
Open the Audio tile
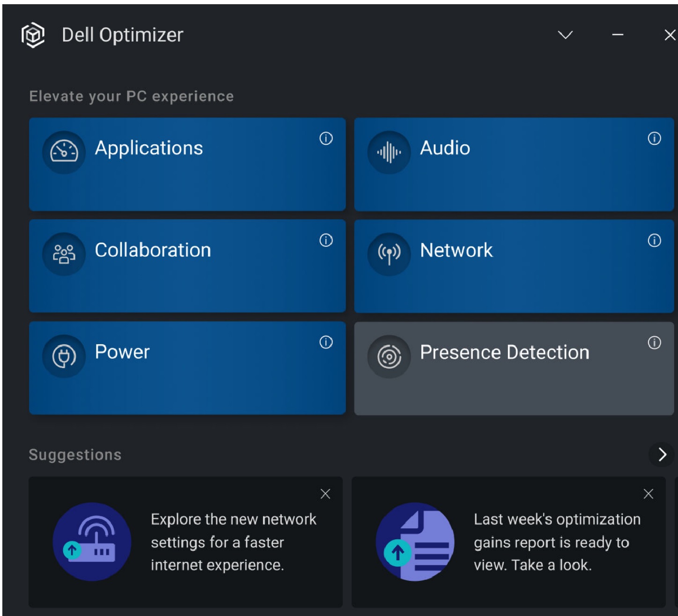click(x=514, y=164)
